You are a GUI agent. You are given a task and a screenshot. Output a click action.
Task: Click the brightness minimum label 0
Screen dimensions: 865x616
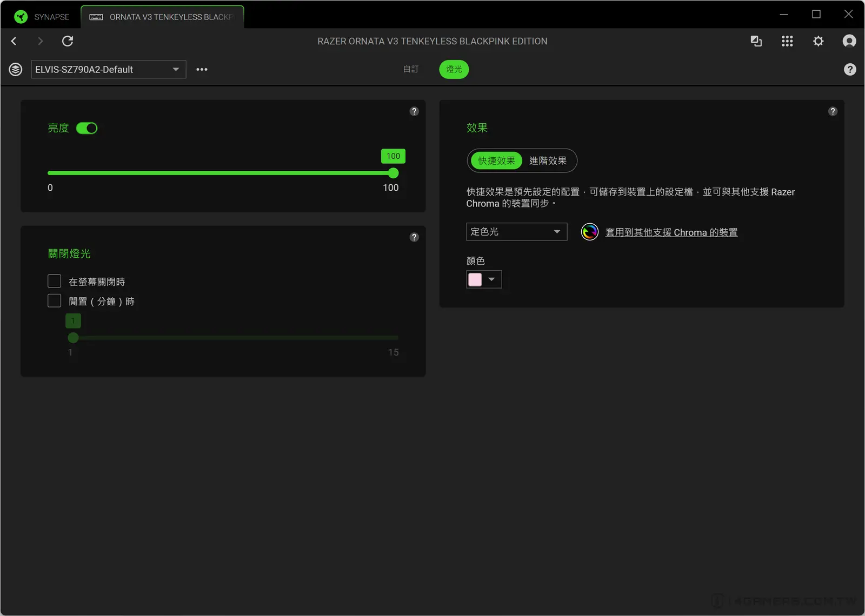coord(50,188)
